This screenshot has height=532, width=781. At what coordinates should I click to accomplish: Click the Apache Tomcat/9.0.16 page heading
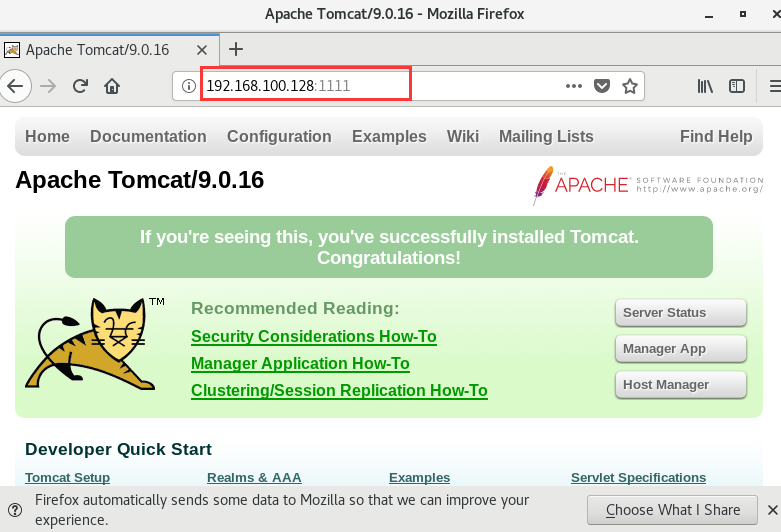139,180
